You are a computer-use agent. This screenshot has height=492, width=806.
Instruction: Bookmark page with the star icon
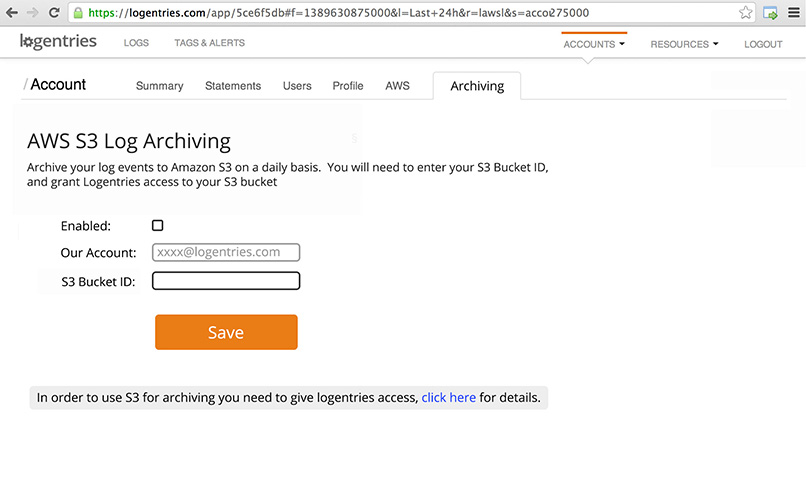[x=746, y=13]
